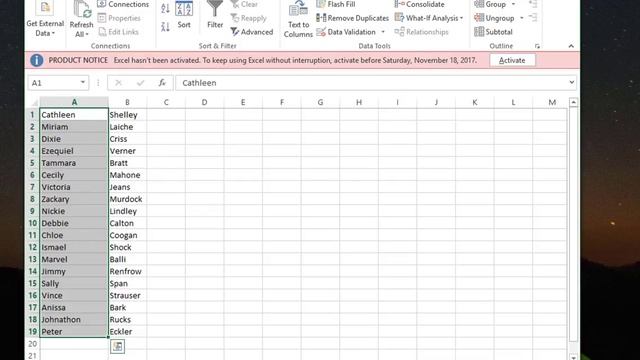The height and width of the screenshot is (360, 640).
Task: Click the formula bar Cancel X
Action: 118,83
